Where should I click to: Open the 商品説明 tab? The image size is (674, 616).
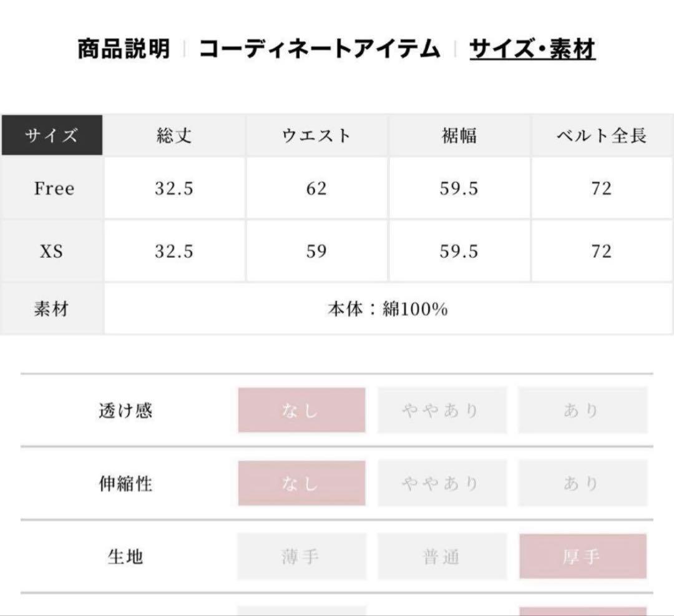124,49
